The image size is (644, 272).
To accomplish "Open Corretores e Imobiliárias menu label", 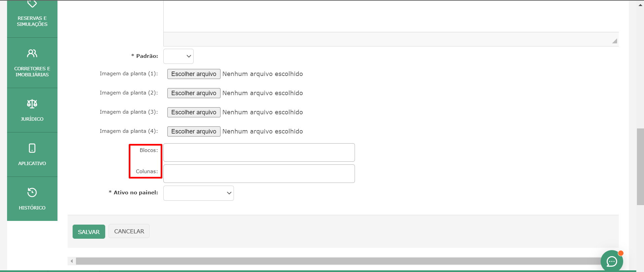I will coord(32,72).
